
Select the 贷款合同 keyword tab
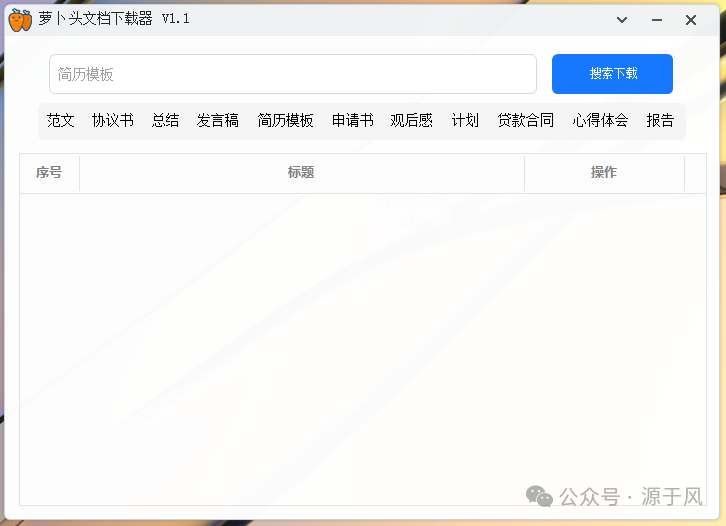tap(526, 120)
